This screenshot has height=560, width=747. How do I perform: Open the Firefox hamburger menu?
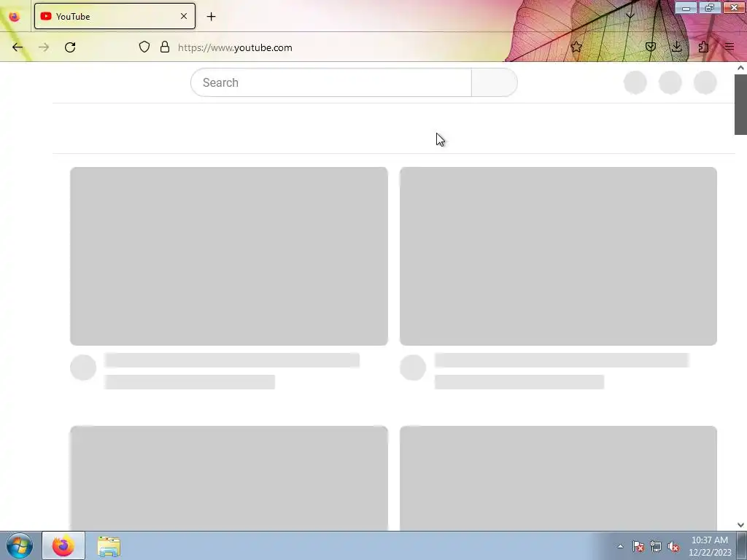click(729, 47)
